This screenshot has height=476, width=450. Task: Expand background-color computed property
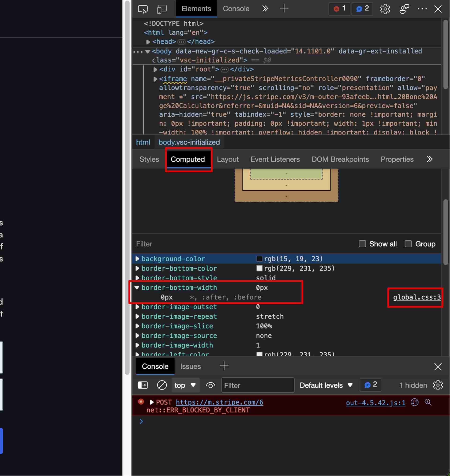137,259
